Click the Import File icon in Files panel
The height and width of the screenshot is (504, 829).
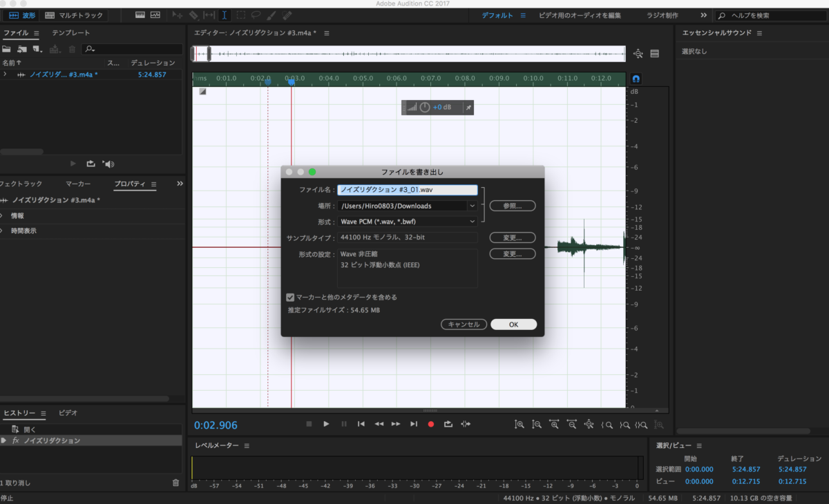(x=22, y=49)
